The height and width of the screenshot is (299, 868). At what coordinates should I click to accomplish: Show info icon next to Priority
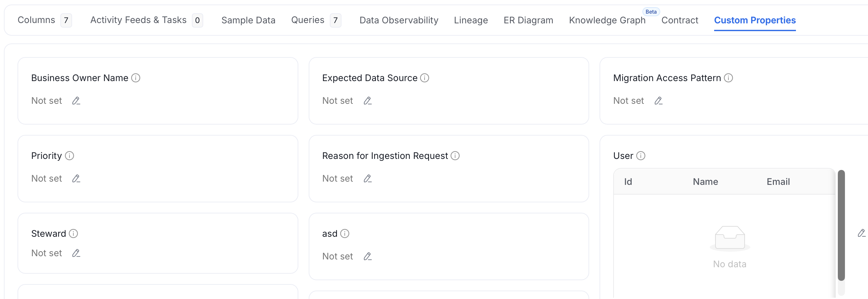click(x=69, y=156)
